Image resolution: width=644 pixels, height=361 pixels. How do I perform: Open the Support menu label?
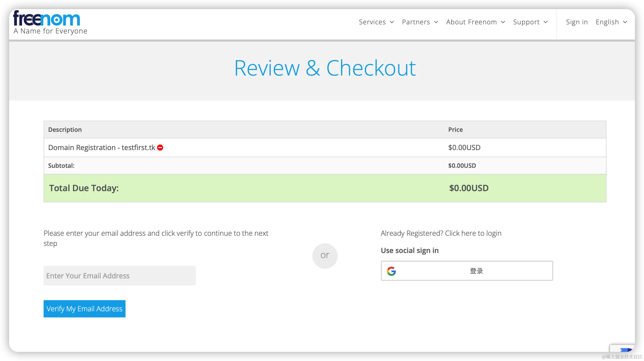526,22
